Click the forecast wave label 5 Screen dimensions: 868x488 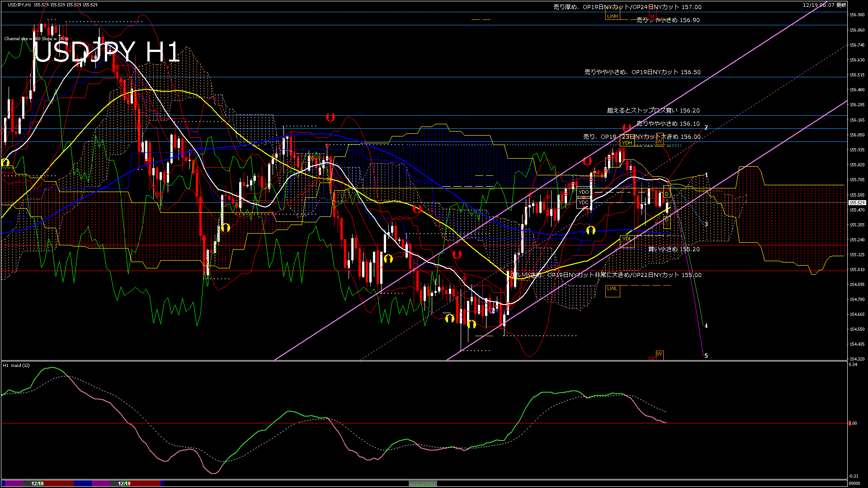706,356
